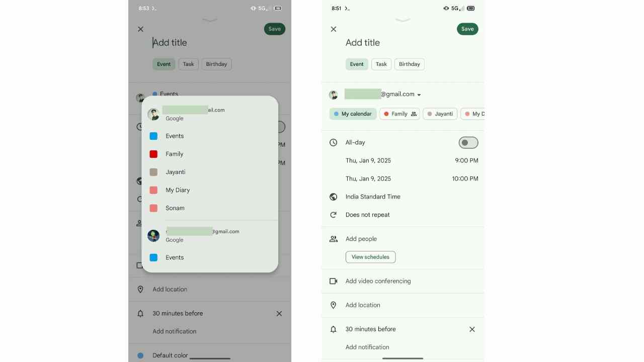Tap View schedules button
Screen dimensions: 644x362
[x=370, y=257]
